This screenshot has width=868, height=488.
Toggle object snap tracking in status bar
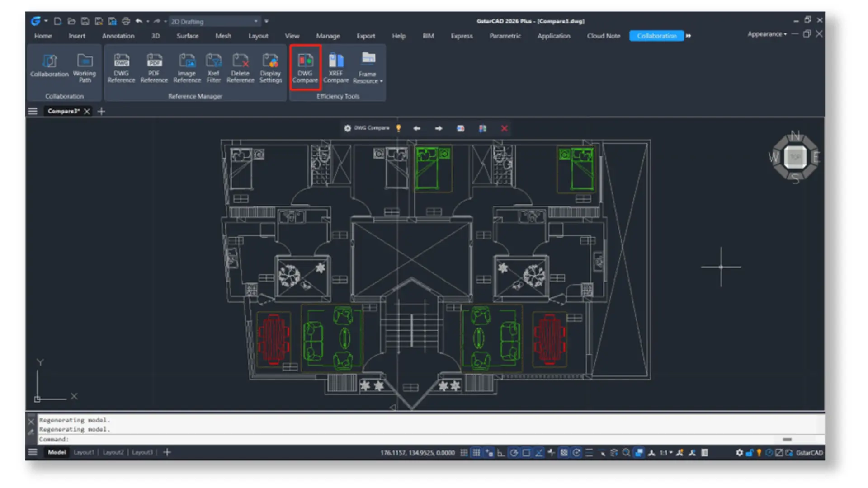pos(539,453)
